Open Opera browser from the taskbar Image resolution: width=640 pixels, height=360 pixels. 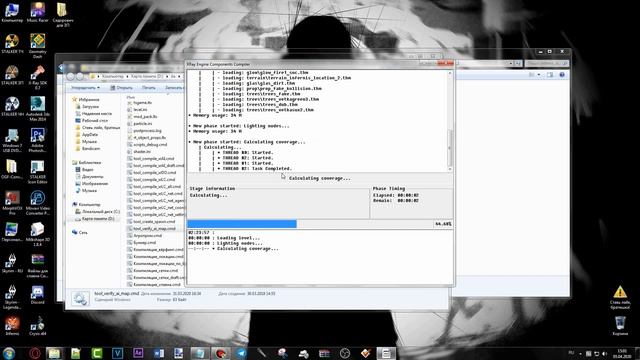35,353
